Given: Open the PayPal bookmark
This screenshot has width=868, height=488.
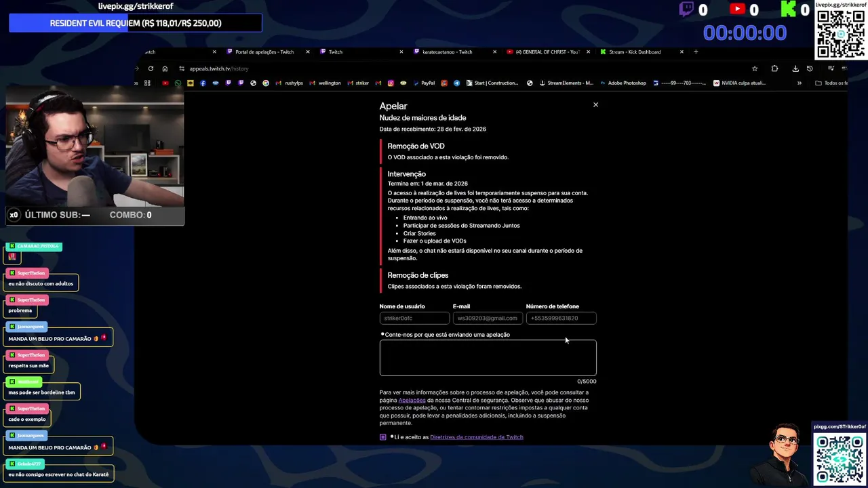Looking at the screenshot, I should click(x=425, y=83).
